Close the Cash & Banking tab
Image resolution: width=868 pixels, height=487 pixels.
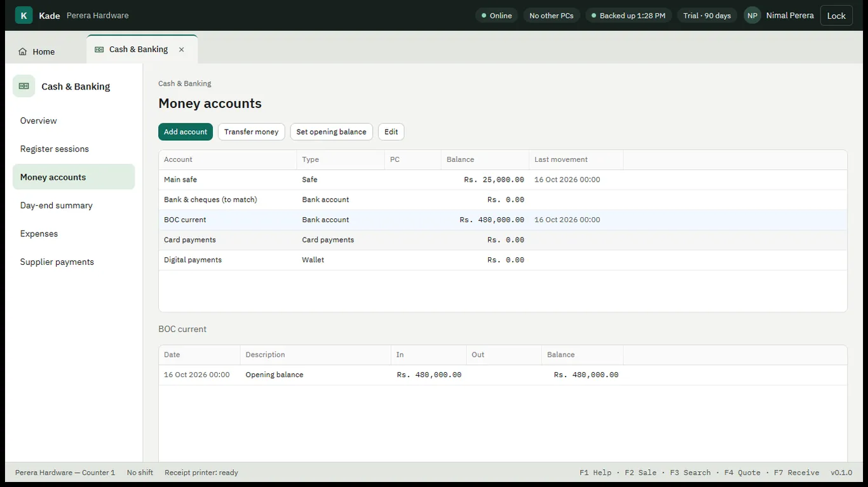[181, 50]
